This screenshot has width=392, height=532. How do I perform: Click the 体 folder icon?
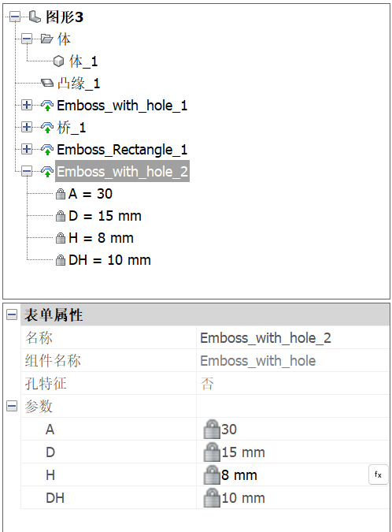click(x=46, y=39)
